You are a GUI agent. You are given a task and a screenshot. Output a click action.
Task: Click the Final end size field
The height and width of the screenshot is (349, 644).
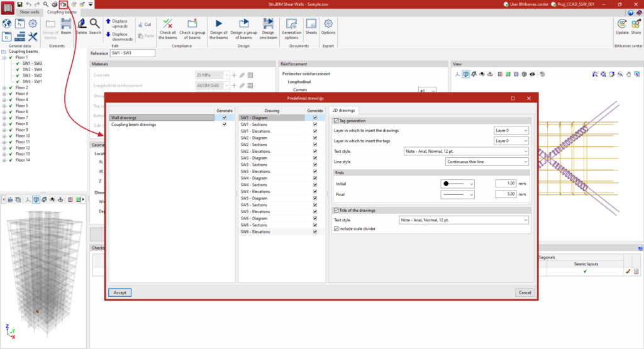506,194
